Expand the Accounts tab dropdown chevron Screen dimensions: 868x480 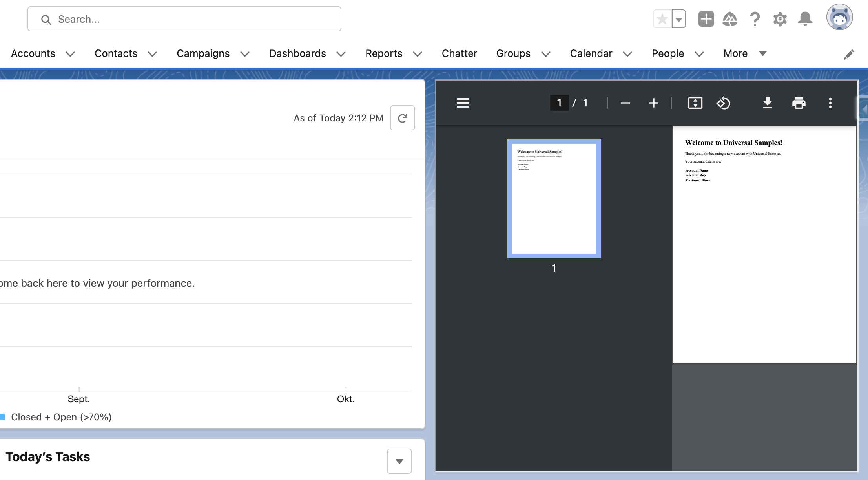tap(70, 54)
